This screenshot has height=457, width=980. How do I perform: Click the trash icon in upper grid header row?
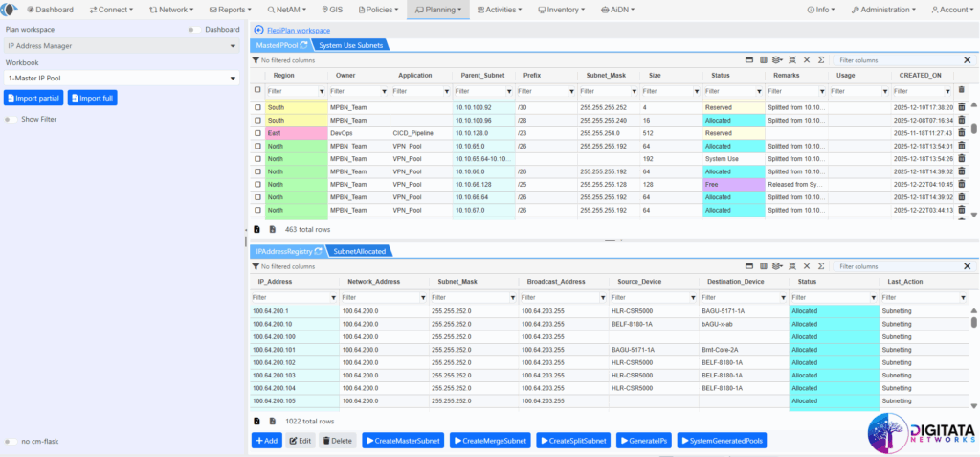point(962,90)
